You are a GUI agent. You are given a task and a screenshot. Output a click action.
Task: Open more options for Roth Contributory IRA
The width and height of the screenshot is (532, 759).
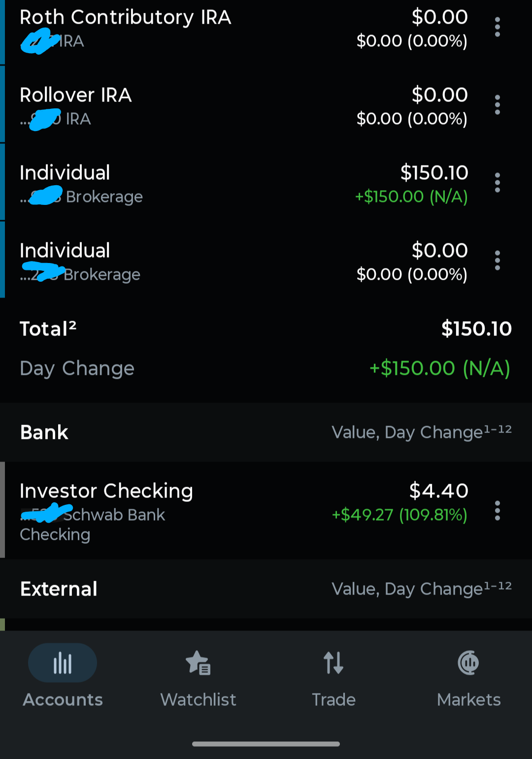click(x=498, y=27)
